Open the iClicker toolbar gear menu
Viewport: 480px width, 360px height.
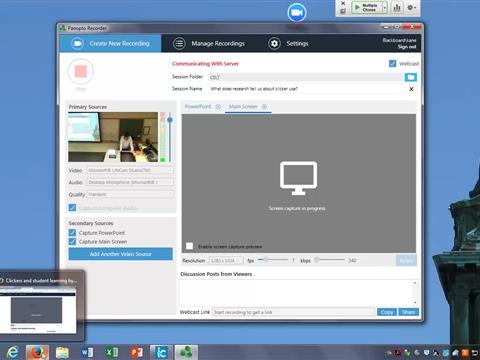(x=411, y=8)
